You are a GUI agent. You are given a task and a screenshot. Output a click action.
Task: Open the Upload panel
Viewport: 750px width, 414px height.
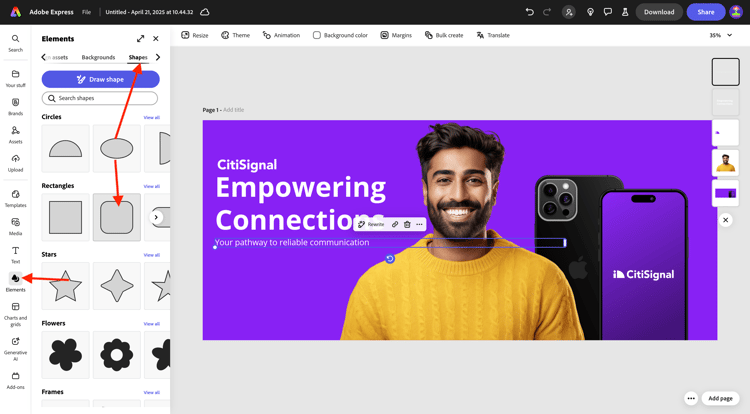[15, 163]
